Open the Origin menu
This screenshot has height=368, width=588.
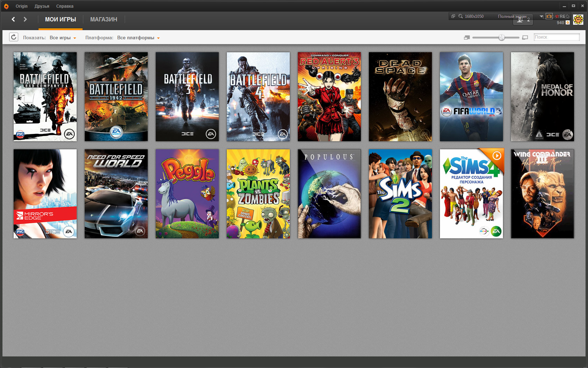point(21,6)
